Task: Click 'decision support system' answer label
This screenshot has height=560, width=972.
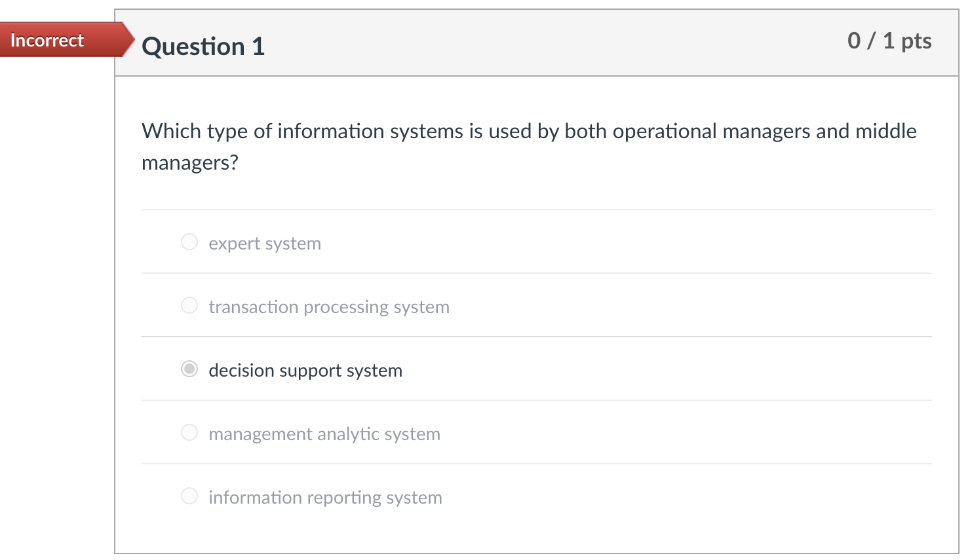Action: [305, 371]
